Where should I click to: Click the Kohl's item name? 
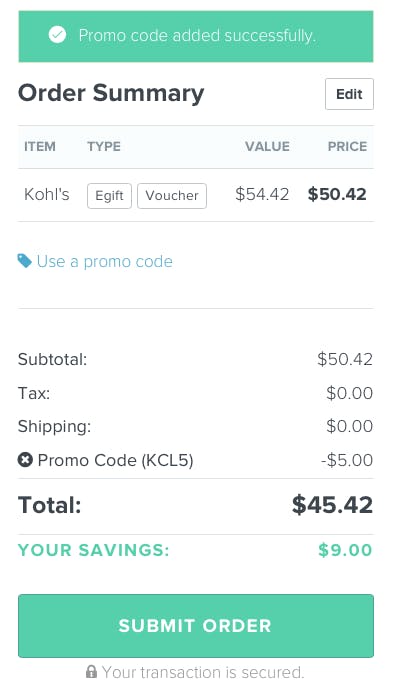tap(46, 194)
